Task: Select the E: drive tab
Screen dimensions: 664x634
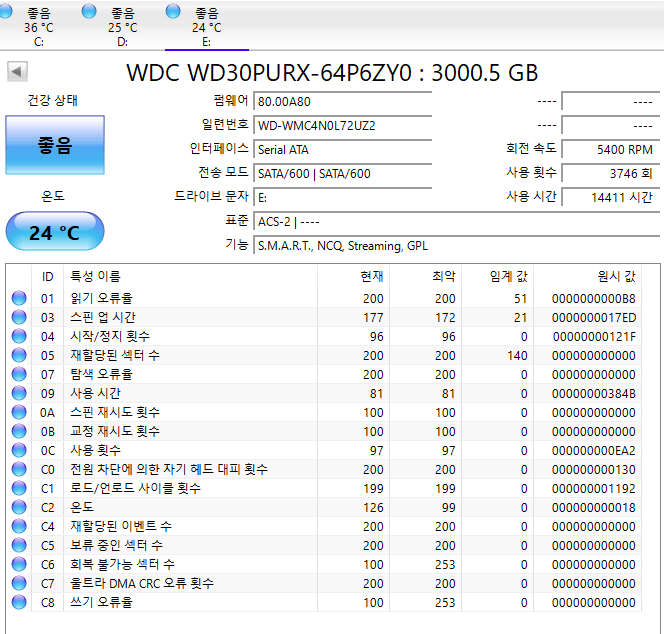Action: [206, 27]
